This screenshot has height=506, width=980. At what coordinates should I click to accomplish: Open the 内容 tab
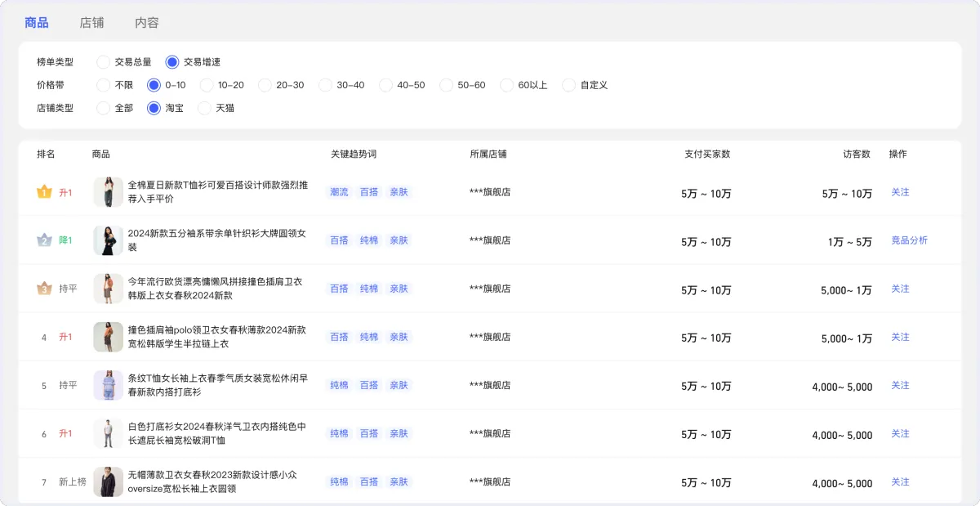click(x=147, y=23)
